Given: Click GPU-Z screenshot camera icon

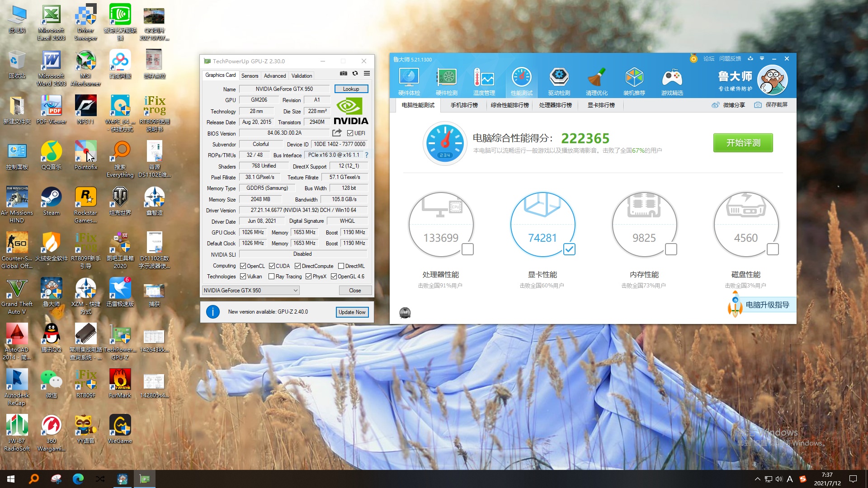Looking at the screenshot, I should 344,73.
